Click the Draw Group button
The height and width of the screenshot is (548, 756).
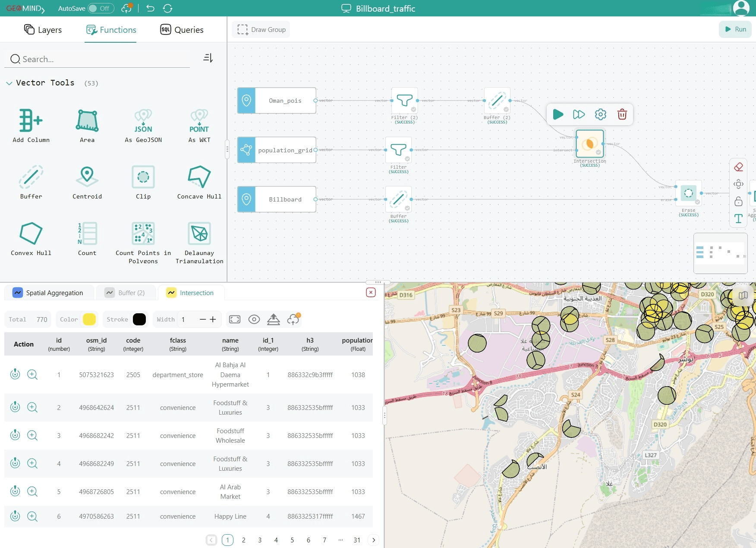[x=261, y=30]
